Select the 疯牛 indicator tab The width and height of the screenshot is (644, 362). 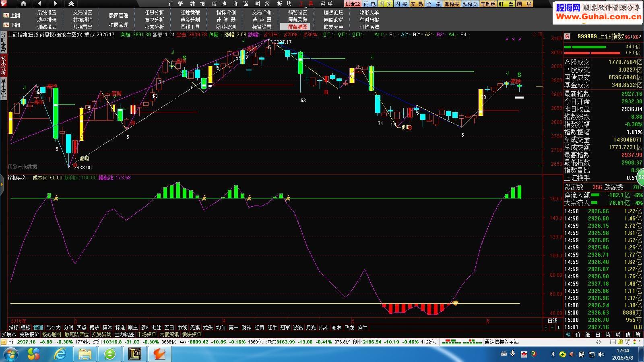coord(362,327)
